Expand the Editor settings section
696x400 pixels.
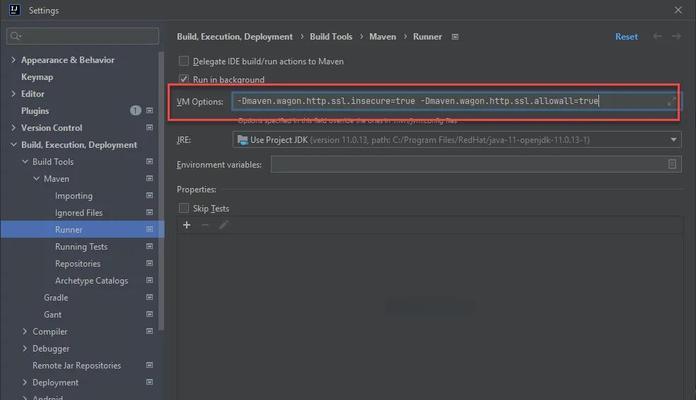(x=13, y=94)
